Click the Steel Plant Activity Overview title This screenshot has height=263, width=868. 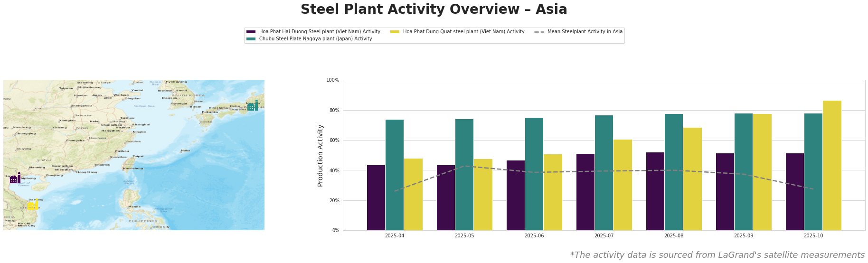pyautogui.click(x=434, y=9)
